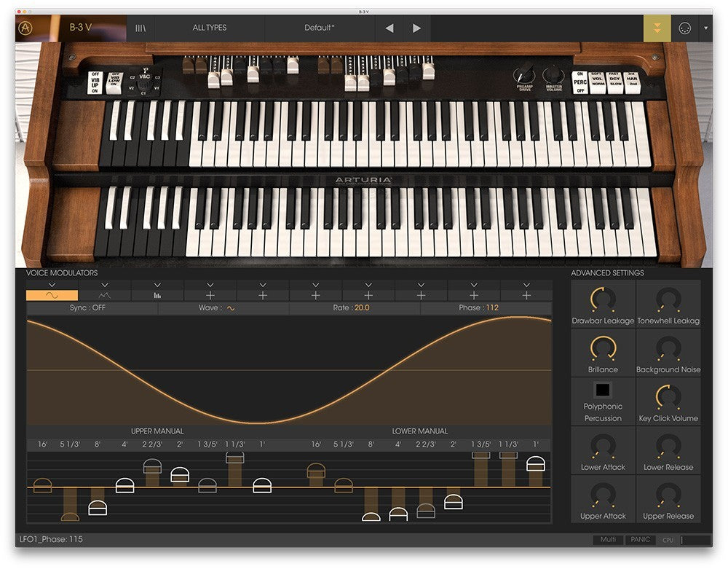Open the ALL TYPES preset filter
Image resolution: width=728 pixels, height=569 pixels.
coord(210,28)
